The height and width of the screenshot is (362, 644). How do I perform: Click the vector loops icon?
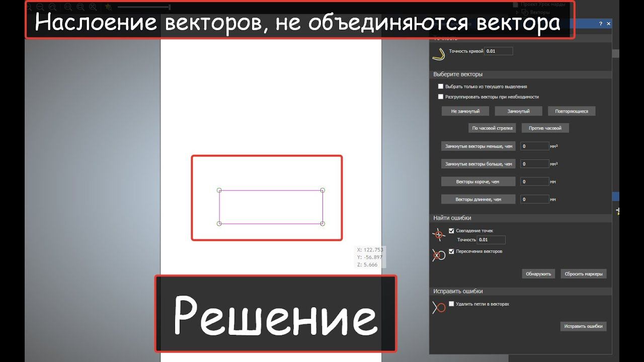pos(439,307)
